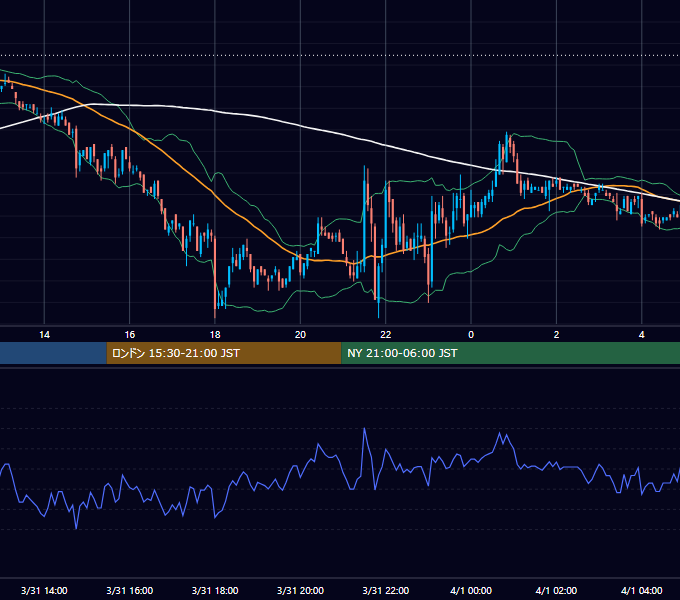
Task: Click the 4/1 02:00 date label
Action: pyautogui.click(x=556, y=590)
